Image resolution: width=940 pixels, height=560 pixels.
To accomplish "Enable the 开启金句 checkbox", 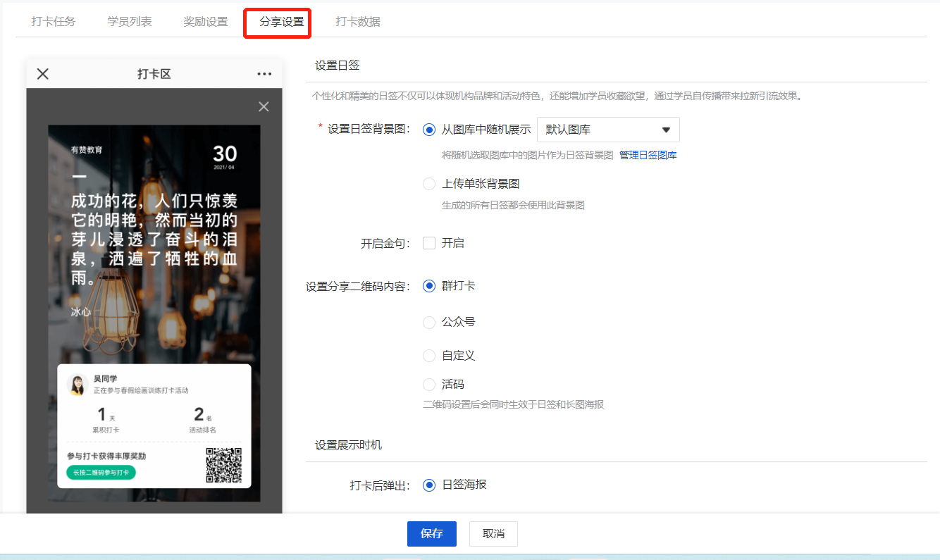I will point(429,243).
